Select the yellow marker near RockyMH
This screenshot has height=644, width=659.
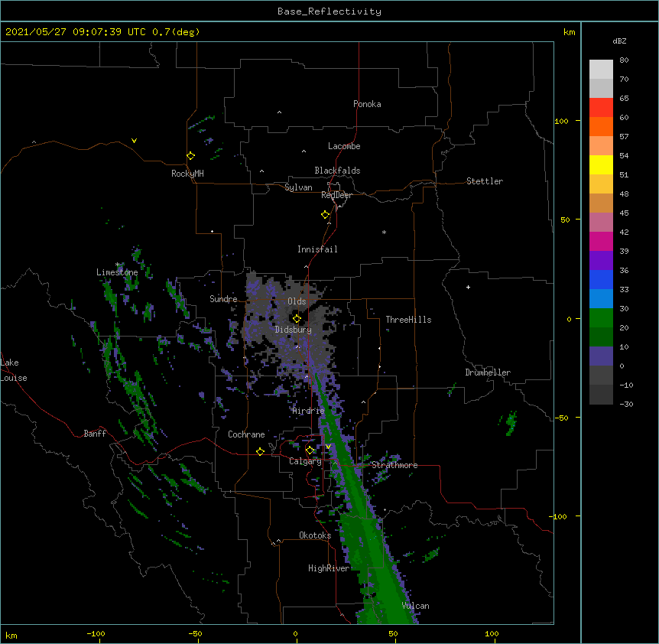190,156
